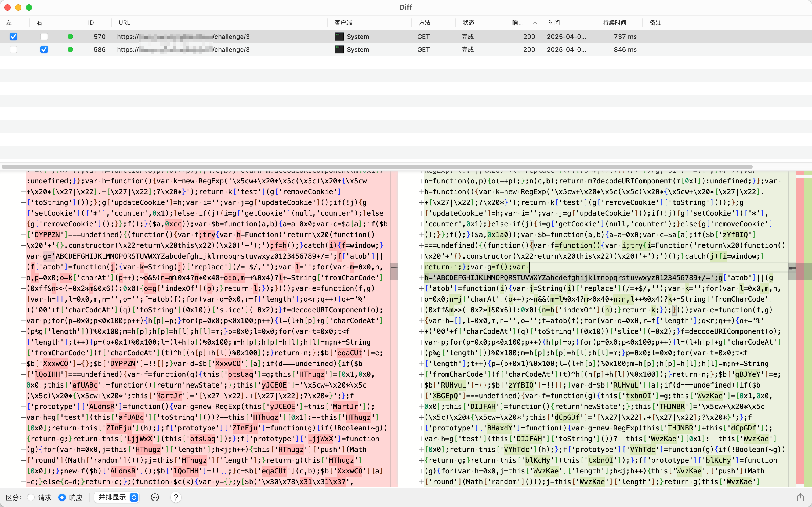Sort by the 持续时间 column header

pos(614,23)
